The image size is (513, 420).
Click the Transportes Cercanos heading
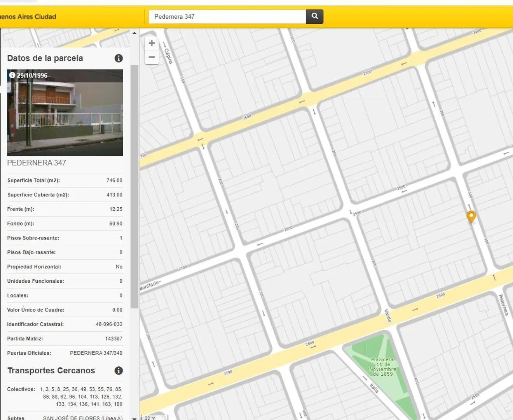pos(51,371)
